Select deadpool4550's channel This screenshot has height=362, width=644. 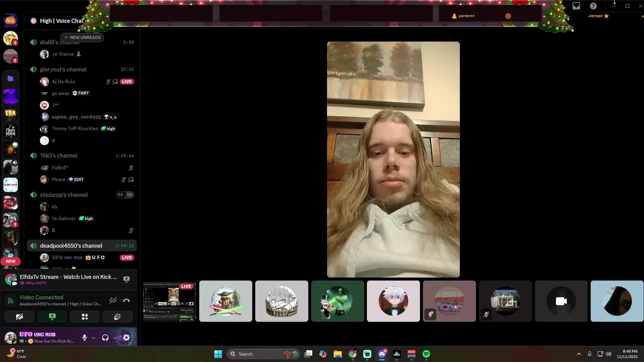coord(82,245)
